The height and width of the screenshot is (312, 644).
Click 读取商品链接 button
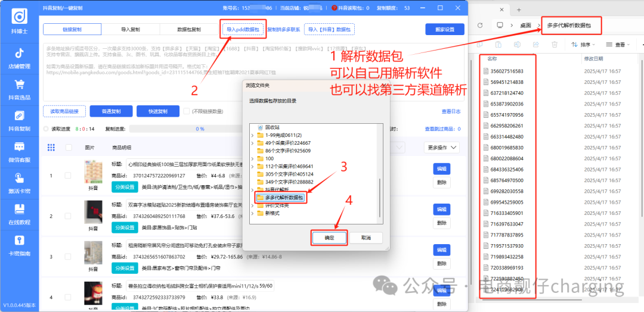[x=64, y=111]
